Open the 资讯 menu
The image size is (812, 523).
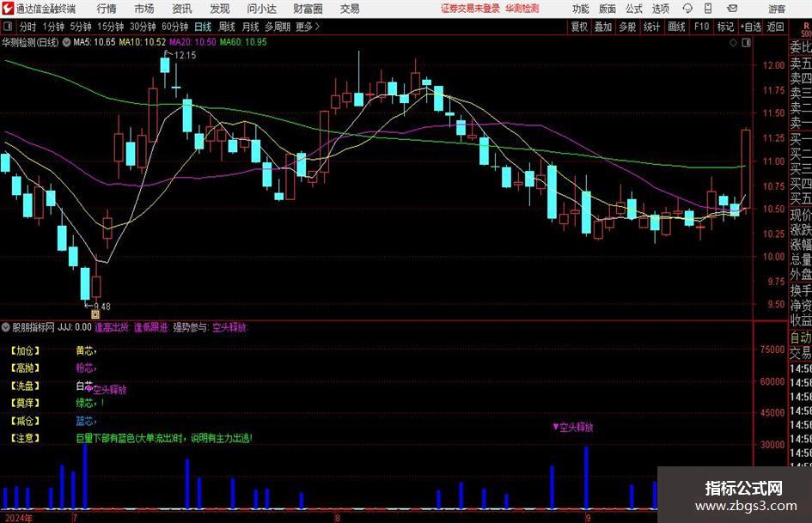[x=182, y=9]
